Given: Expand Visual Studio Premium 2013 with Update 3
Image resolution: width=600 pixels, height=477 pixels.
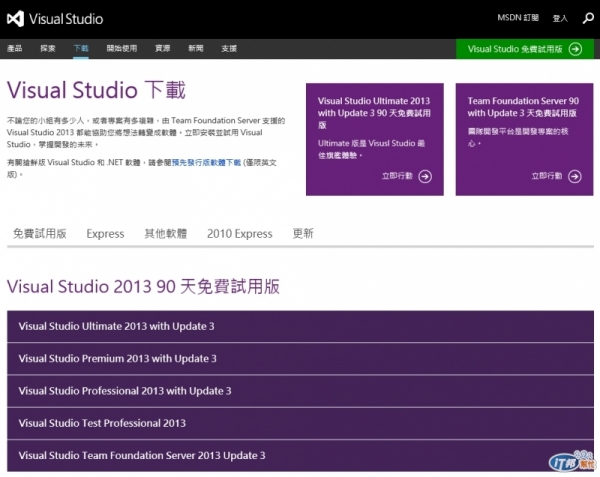Looking at the screenshot, I should coord(300,359).
